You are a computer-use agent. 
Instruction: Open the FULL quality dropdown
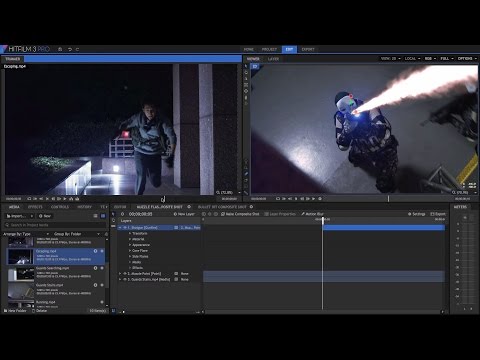point(447,58)
